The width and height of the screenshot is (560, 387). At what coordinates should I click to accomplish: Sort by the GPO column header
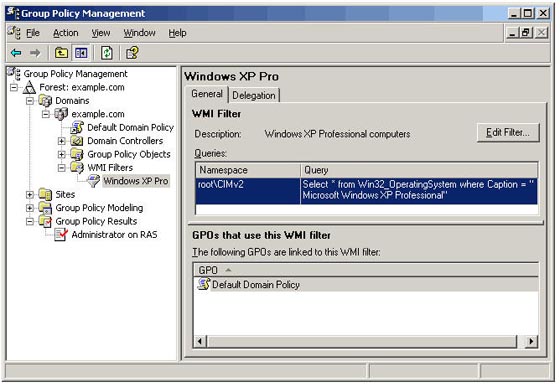tap(366, 270)
